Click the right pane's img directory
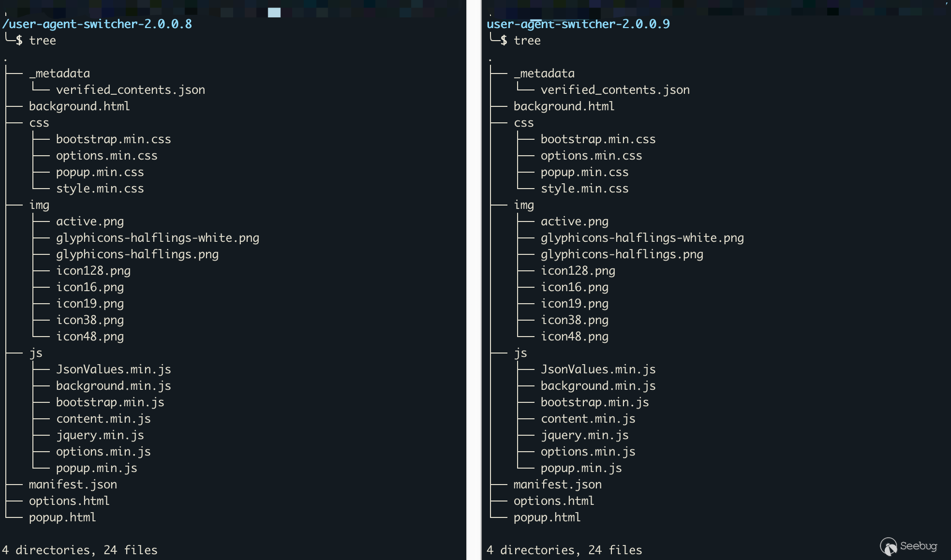 523,205
